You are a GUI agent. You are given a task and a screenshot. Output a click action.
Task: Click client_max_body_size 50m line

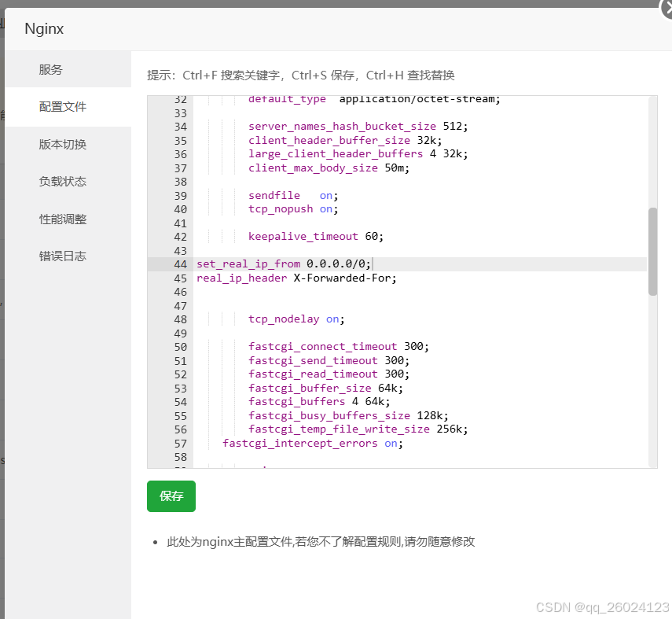click(329, 168)
